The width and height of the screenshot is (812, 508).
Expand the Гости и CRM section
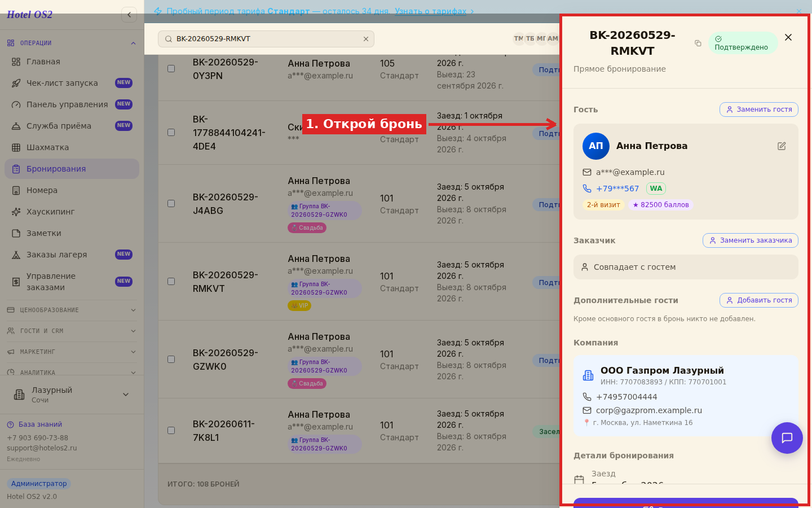click(x=72, y=331)
